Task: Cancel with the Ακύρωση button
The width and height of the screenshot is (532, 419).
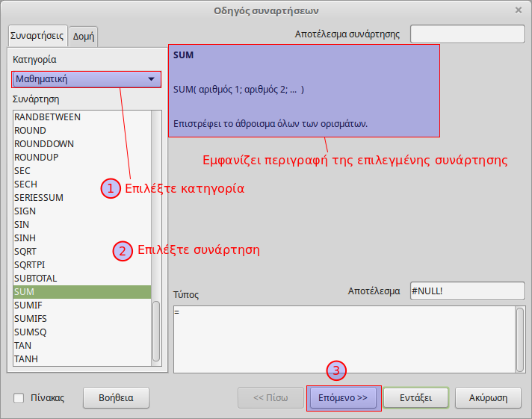Action: point(489,398)
